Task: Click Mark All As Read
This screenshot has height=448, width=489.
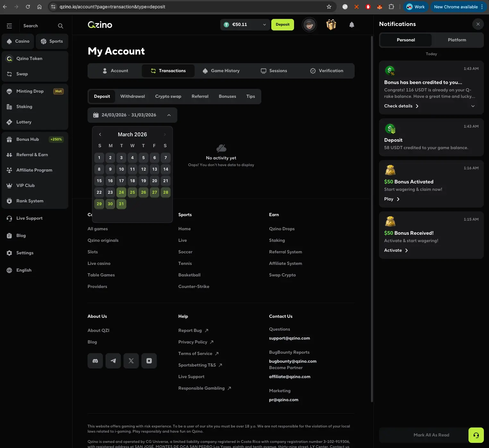Action: tap(431, 435)
